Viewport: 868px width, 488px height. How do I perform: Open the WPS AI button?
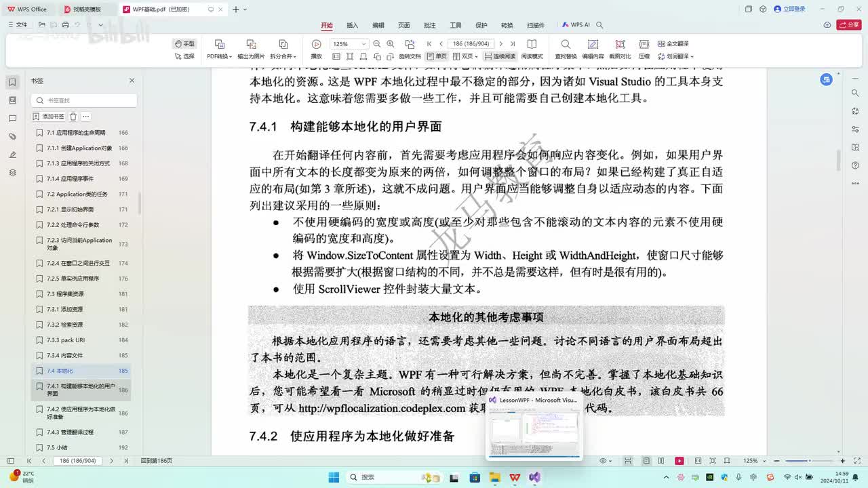click(575, 25)
